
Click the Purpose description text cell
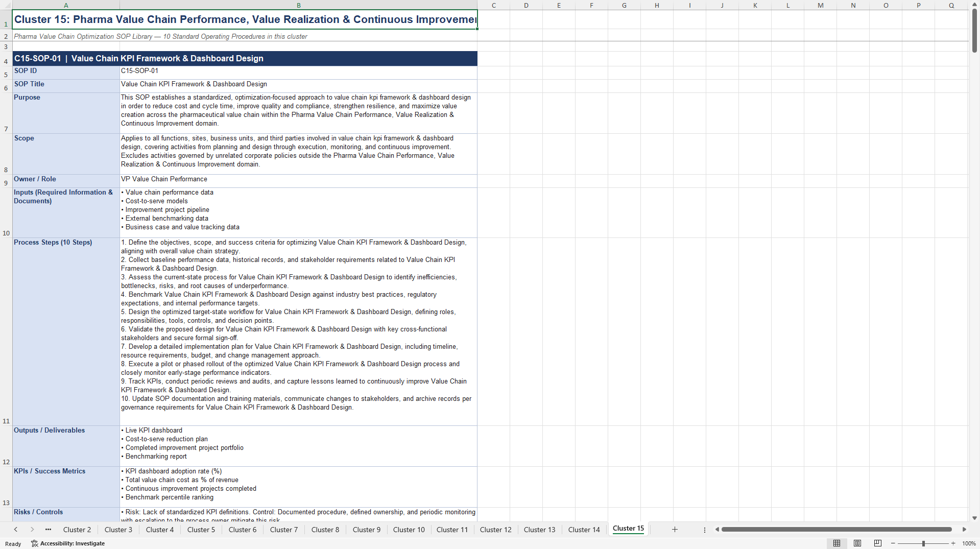298,113
